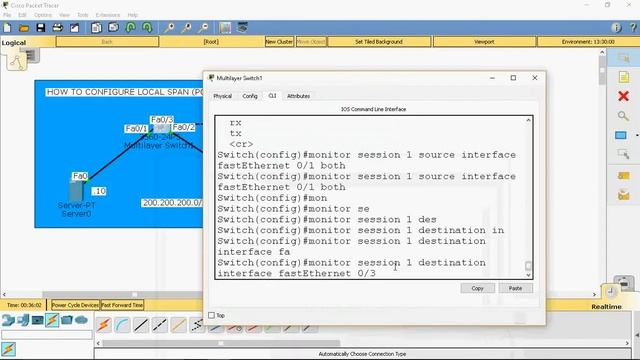
Task: Select the Draw Rectangle shape tool
Action: click(621, 135)
